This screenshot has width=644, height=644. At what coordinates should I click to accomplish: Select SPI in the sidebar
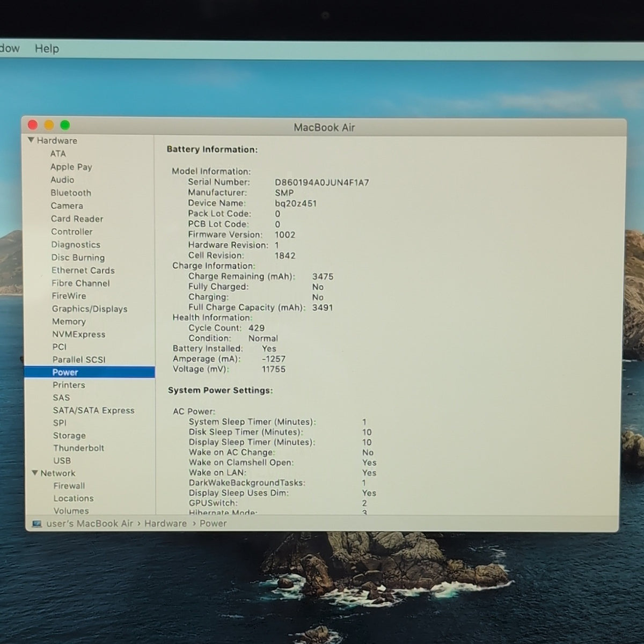tap(60, 423)
